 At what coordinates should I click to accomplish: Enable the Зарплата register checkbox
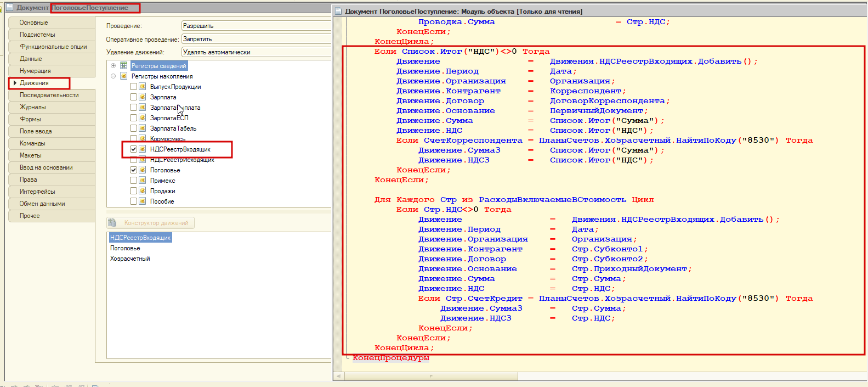133,97
